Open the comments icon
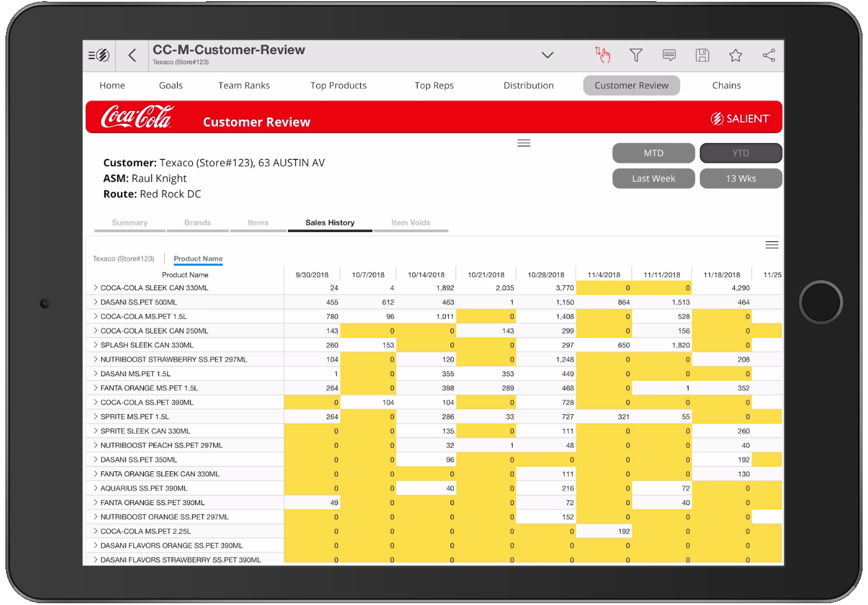This screenshot has width=868, height=605. coord(669,55)
